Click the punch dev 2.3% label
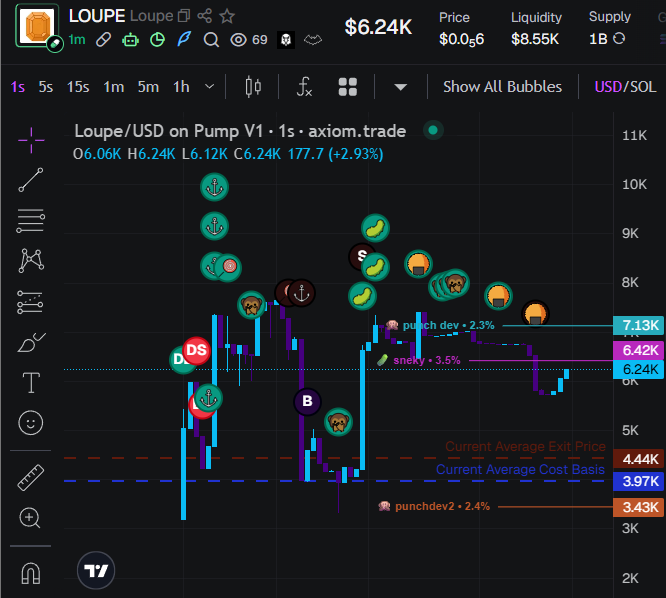666x598 pixels. click(440, 325)
